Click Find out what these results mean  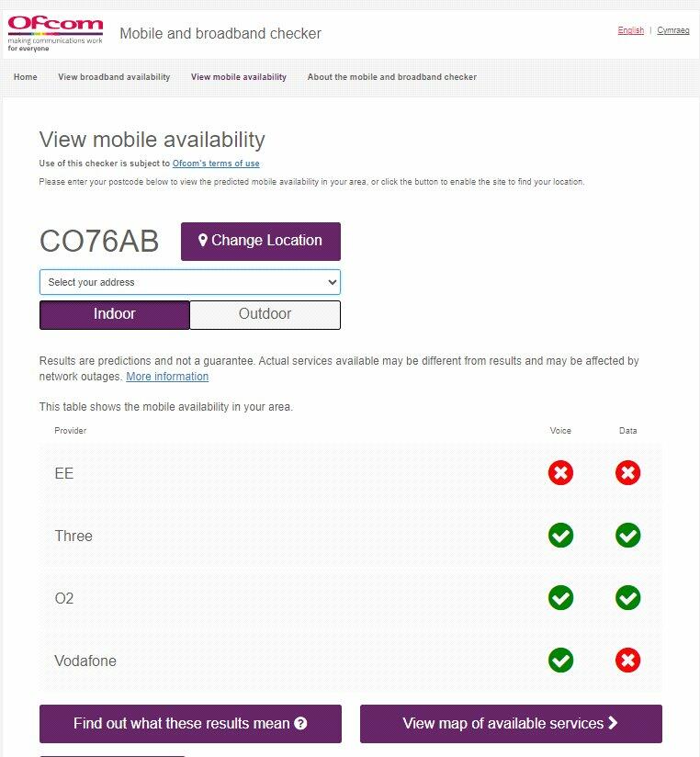point(190,724)
